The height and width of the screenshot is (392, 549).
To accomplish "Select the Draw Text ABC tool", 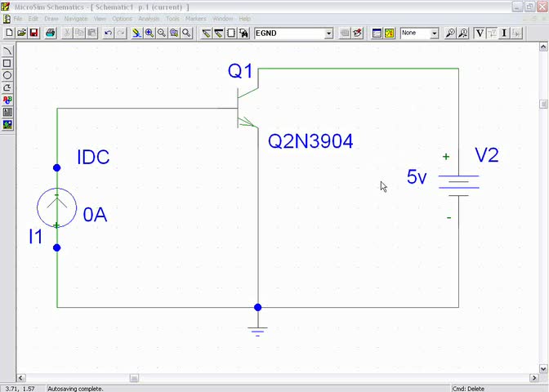I will tap(7, 100).
